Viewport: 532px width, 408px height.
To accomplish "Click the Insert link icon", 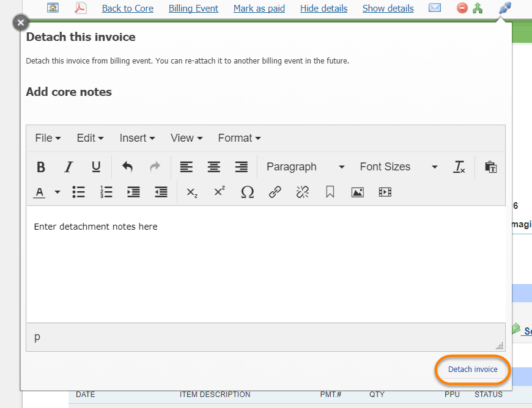I will point(275,192).
